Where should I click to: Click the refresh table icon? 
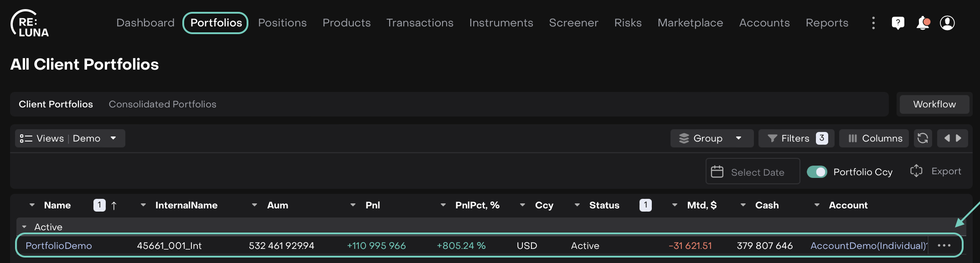tap(923, 138)
